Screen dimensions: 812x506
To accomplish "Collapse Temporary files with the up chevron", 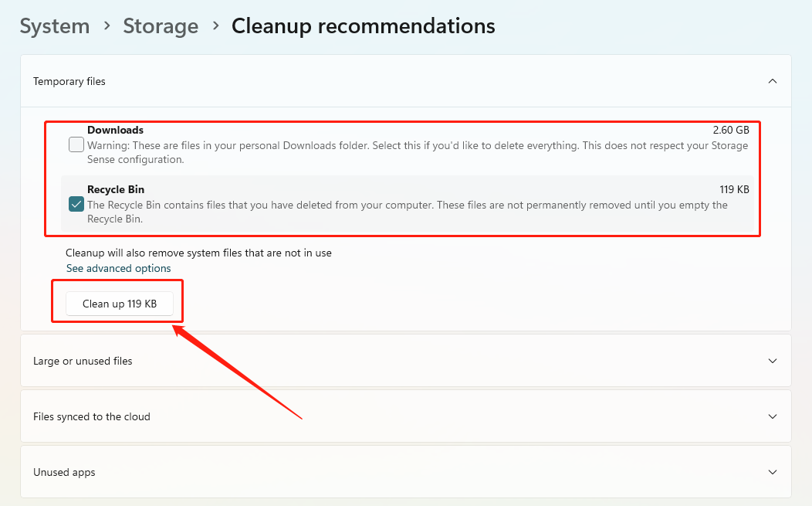I will [x=773, y=81].
